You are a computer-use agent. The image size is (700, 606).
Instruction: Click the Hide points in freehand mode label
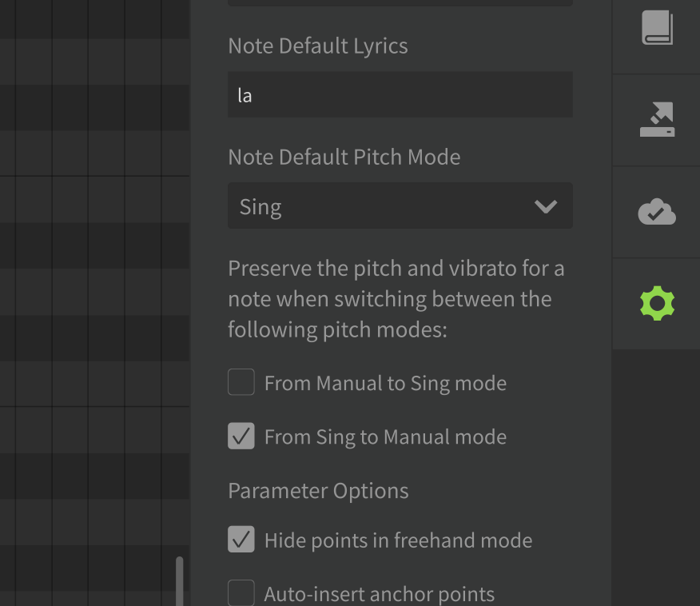[398, 540]
